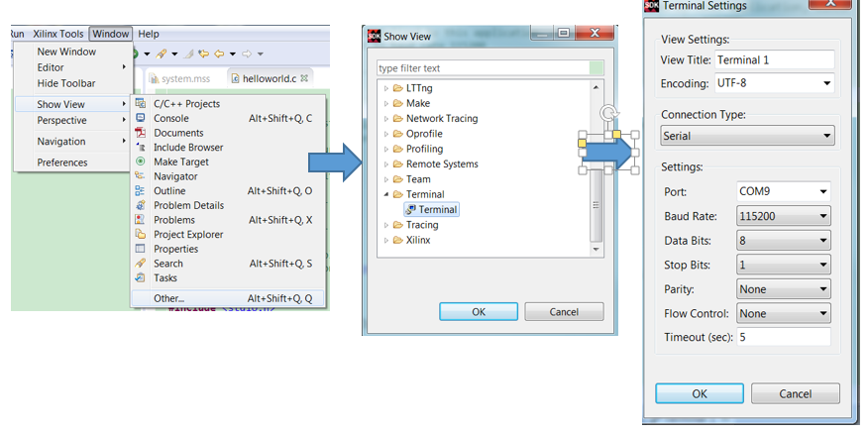Open the Parity dropdown

click(x=784, y=289)
